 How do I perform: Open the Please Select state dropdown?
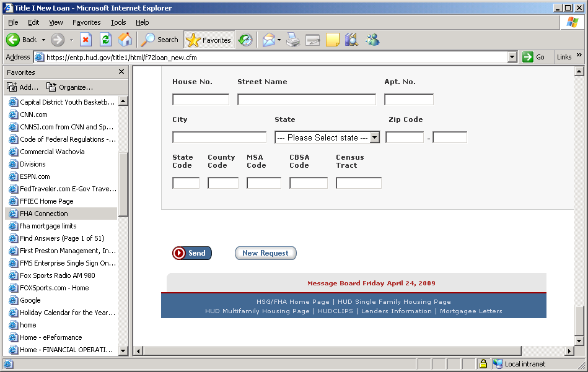click(x=327, y=137)
